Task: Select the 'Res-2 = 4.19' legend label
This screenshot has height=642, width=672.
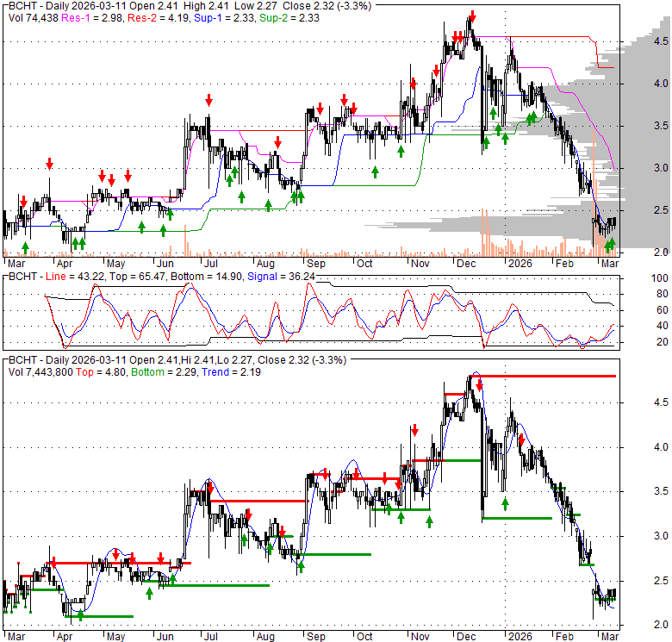Action: point(158,18)
